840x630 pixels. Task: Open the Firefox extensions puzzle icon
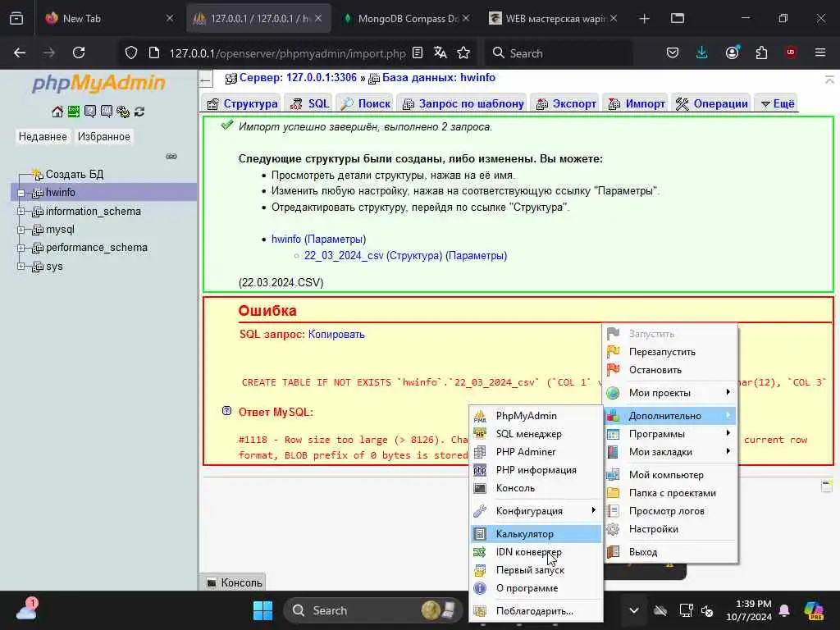[x=761, y=52]
